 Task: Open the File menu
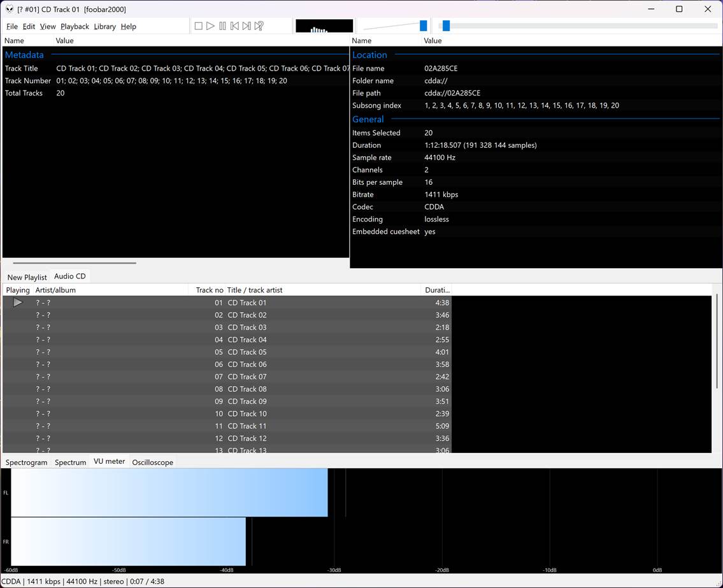click(x=12, y=27)
